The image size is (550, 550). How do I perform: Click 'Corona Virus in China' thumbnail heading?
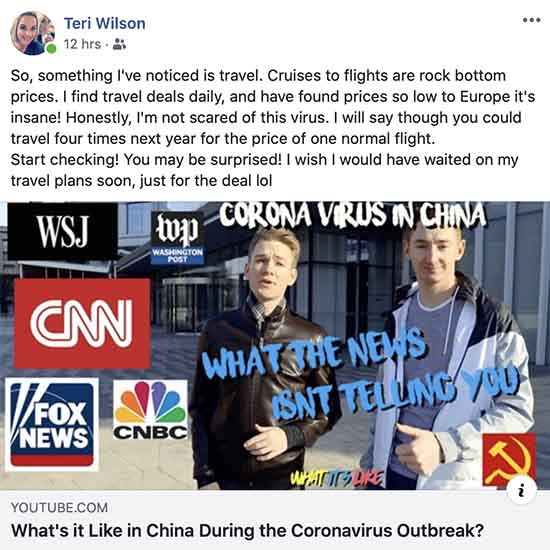(x=353, y=215)
